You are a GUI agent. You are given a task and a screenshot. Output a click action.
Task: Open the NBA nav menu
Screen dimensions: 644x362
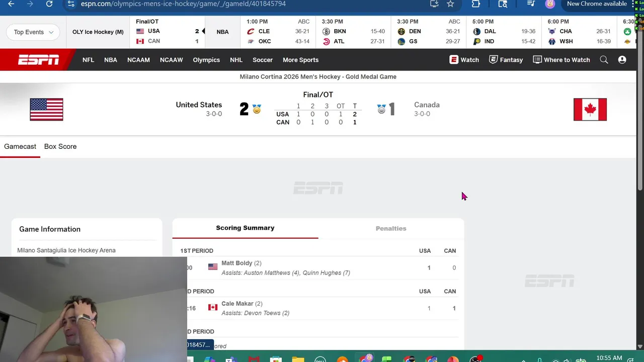coord(111,60)
